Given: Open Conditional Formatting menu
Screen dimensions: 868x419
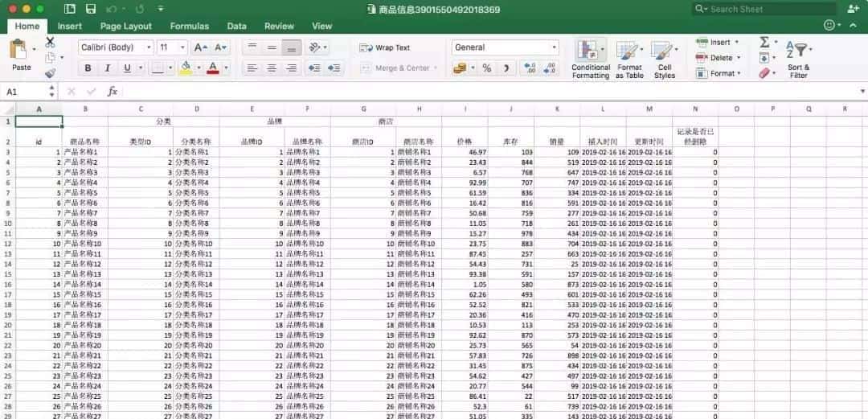Looking at the screenshot, I should click(x=591, y=59).
